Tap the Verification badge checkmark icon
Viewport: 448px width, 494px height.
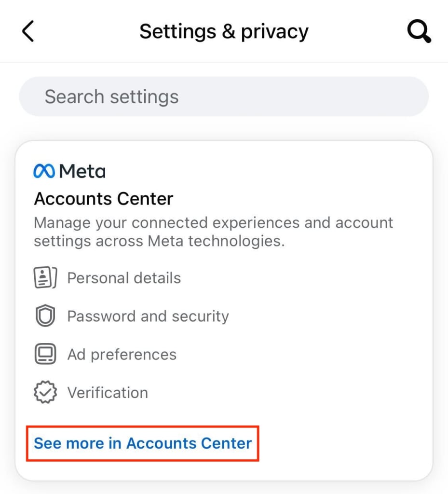click(x=45, y=393)
